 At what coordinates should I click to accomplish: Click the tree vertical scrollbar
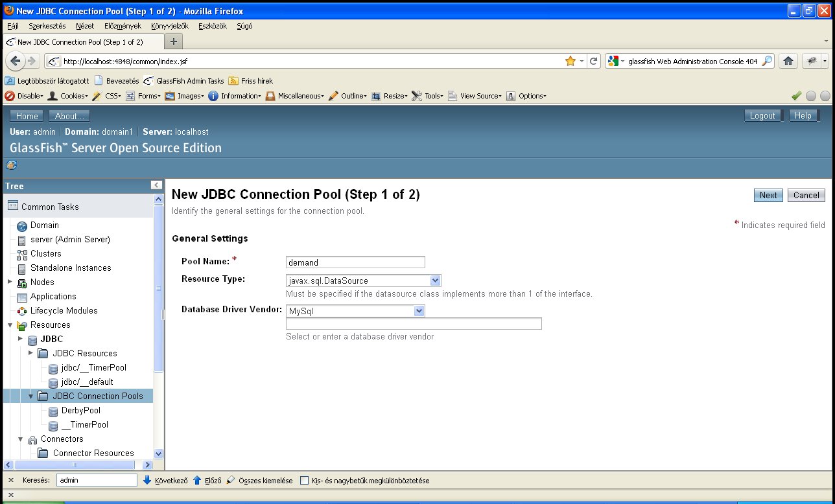159,326
